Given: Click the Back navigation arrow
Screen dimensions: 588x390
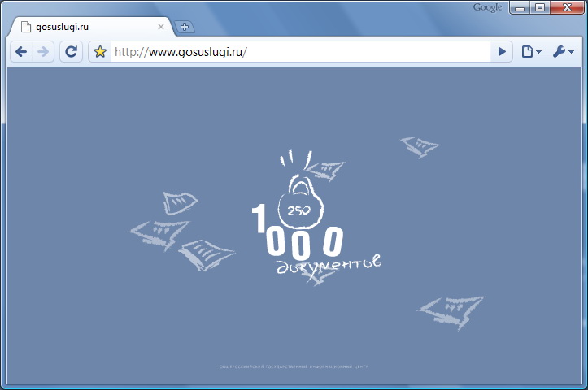Looking at the screenshot, I should (21, 52).
